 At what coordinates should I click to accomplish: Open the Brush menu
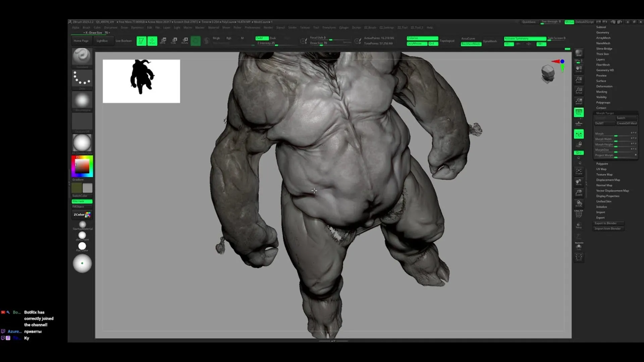[x=86, y=27]
